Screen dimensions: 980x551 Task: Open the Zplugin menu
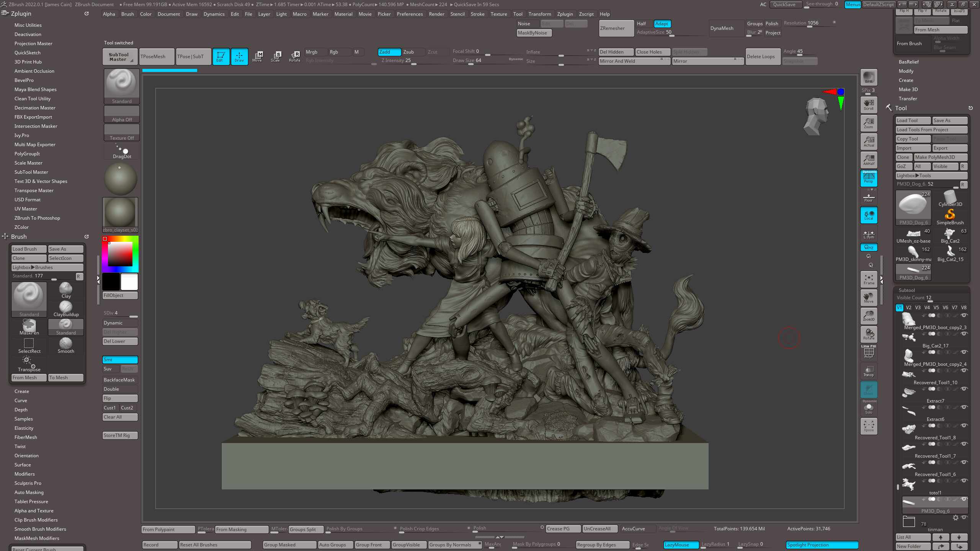565,14
